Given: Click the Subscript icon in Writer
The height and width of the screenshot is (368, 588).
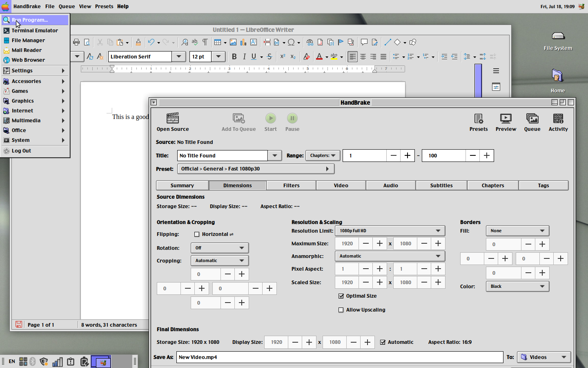Looking at the screenshot, I should coord(293,56).
